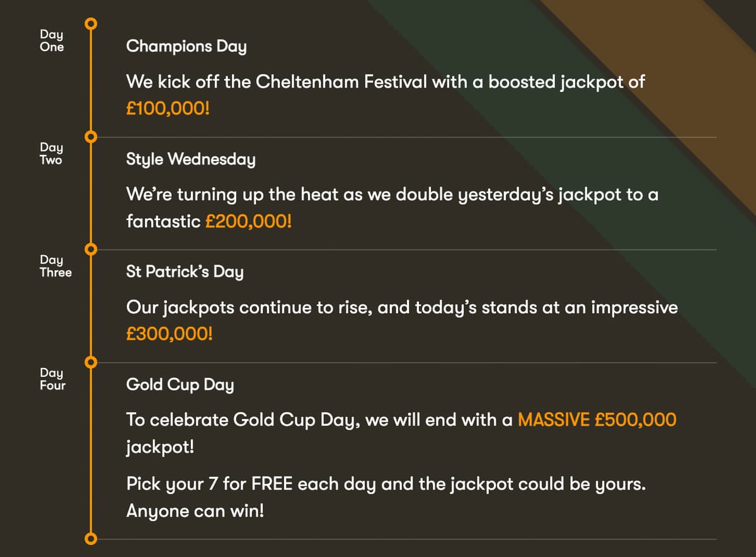This screenshot has height=557, width=756.
Task: Open the St Patrick's Day heading
Action: [185, 272]
